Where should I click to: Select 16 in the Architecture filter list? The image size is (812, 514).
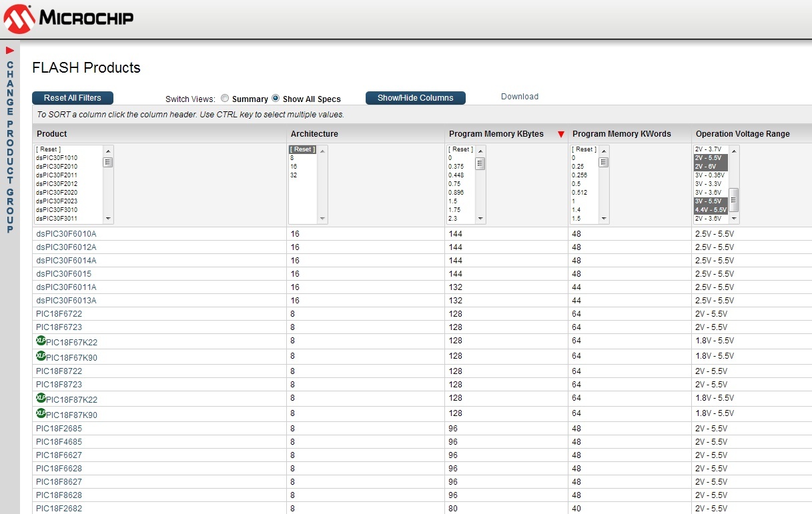(x=294, y=167)
